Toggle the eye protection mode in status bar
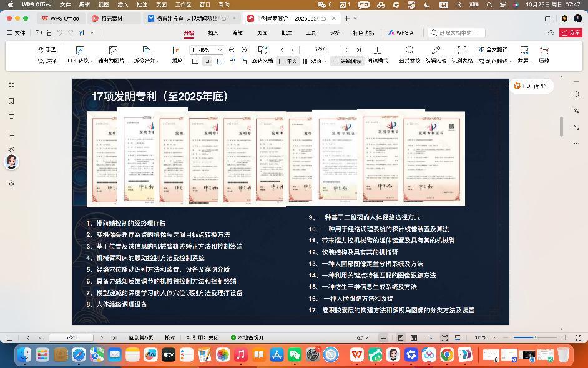The width and height of the screenshot is (588, 368). (x=362, y=337)
